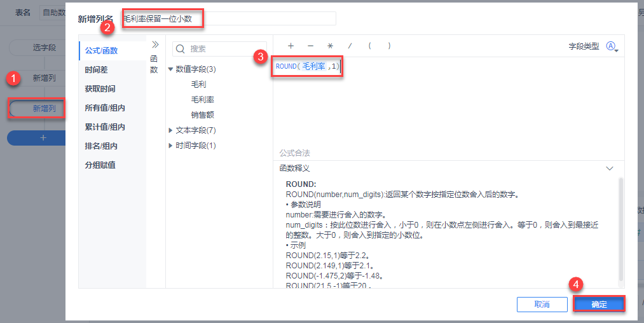Switch to 获取时间 tab

[x=113, y=89]
